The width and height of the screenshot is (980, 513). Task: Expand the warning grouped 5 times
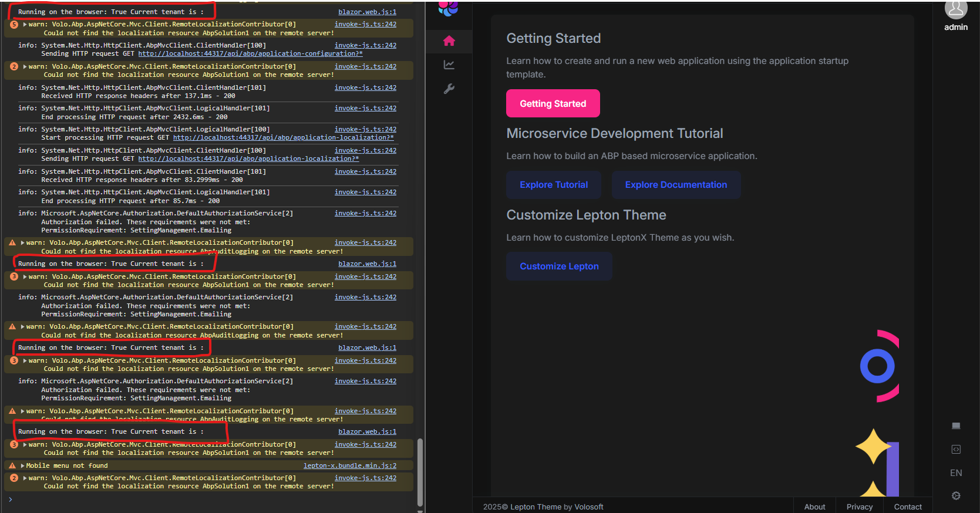[25, 25]
